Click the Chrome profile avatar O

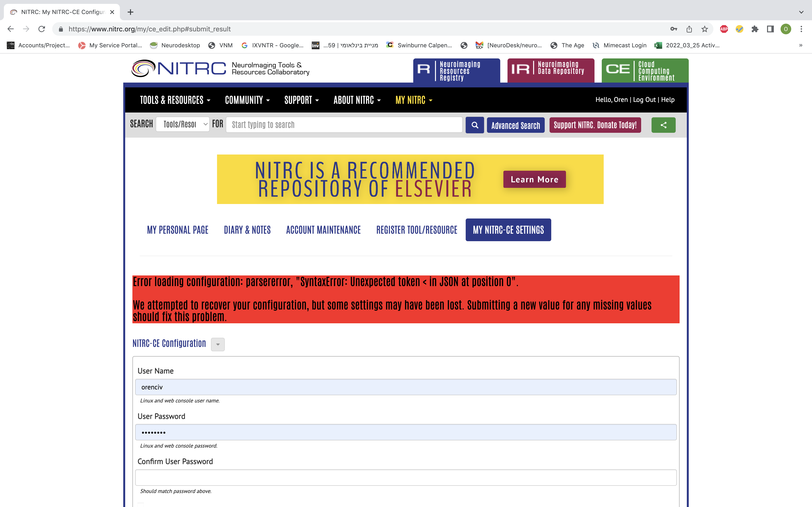785,29
